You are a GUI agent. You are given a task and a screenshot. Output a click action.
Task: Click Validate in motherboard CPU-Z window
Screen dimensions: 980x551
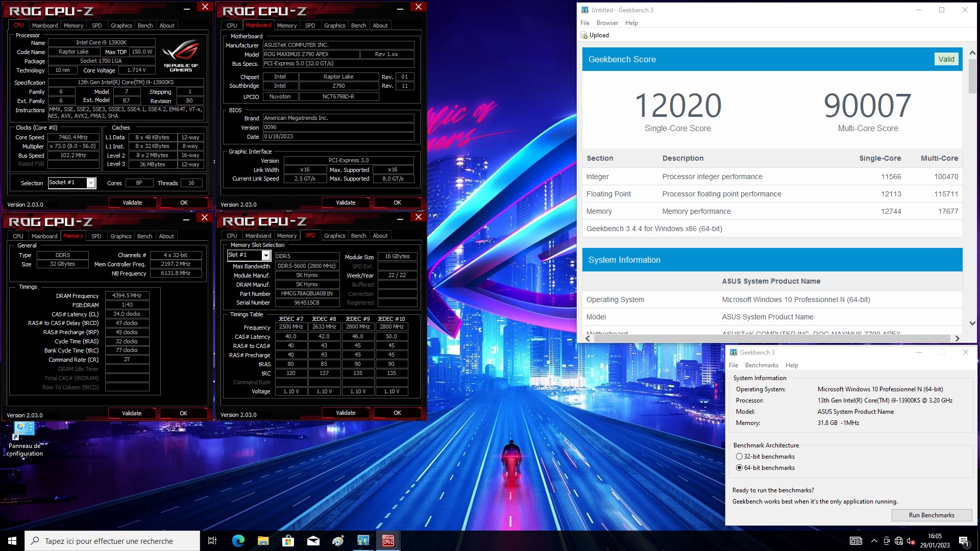[346, 203]
